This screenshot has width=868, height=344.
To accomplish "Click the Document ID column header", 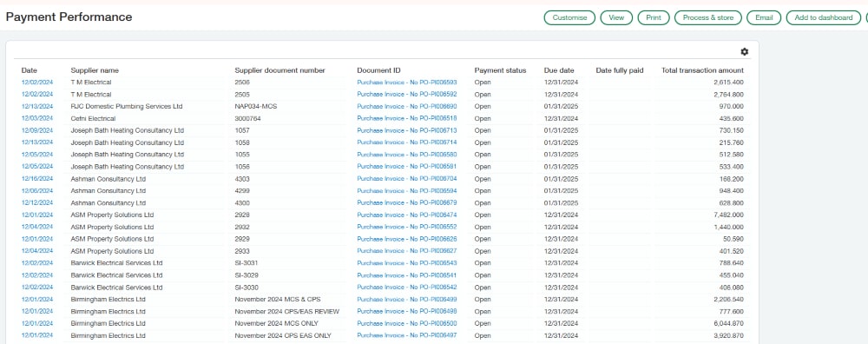I will coord(378,70).
